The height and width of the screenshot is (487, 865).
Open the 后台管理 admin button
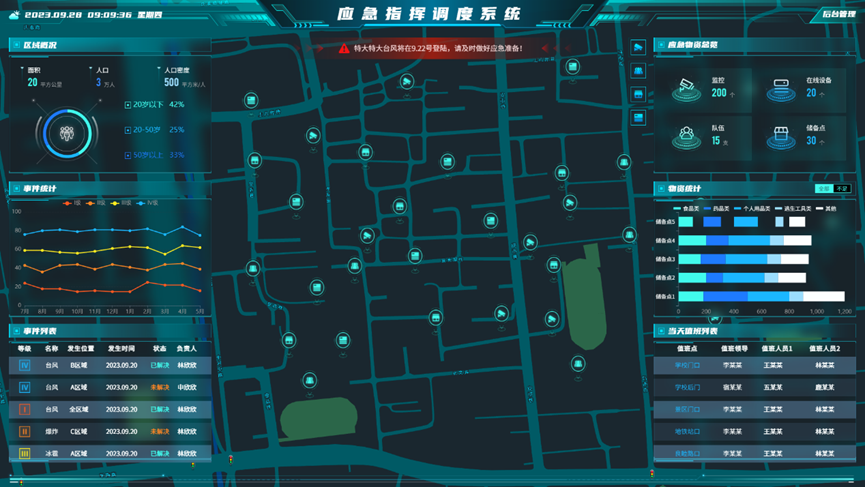pyautogui.click(x=839, y=14)
